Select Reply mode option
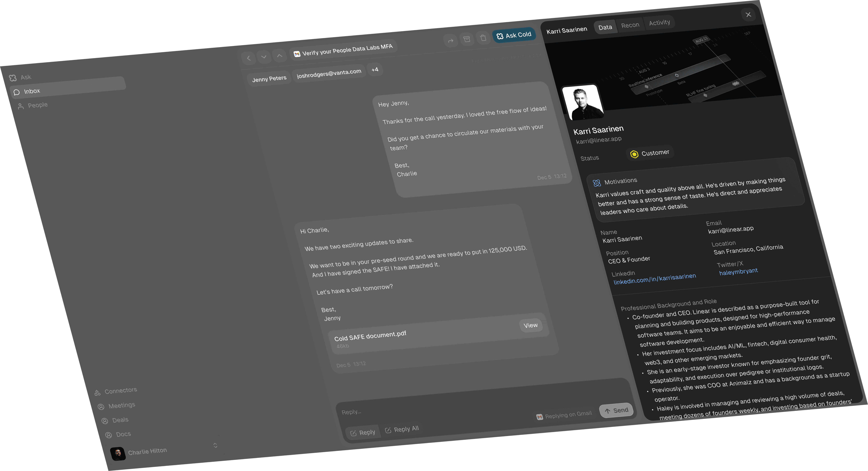The width and height of the screenshot is (868, 471). click(363, 432)
